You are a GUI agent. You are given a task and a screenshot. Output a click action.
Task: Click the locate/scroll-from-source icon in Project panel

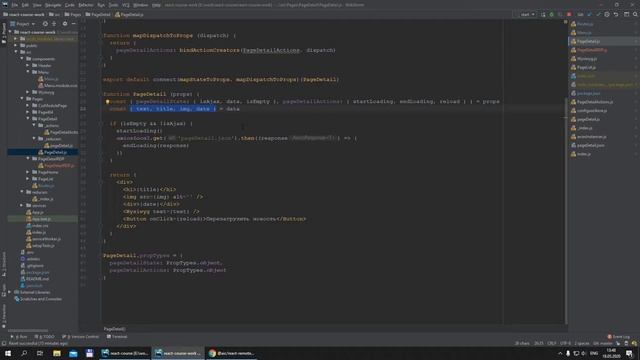45,24
